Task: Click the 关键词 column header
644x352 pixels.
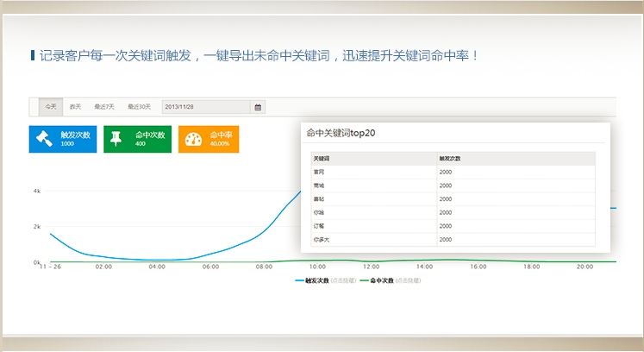Action: click(322, 159)
